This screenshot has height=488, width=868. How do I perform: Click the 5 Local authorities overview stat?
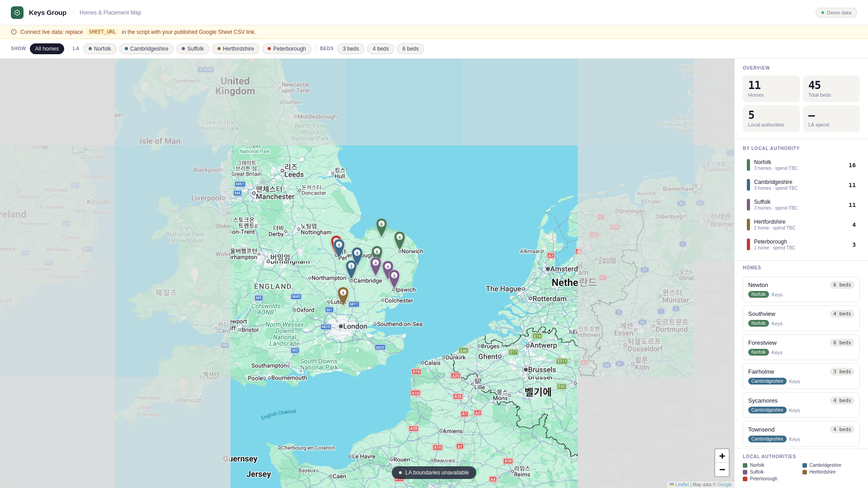click(771, 118)
